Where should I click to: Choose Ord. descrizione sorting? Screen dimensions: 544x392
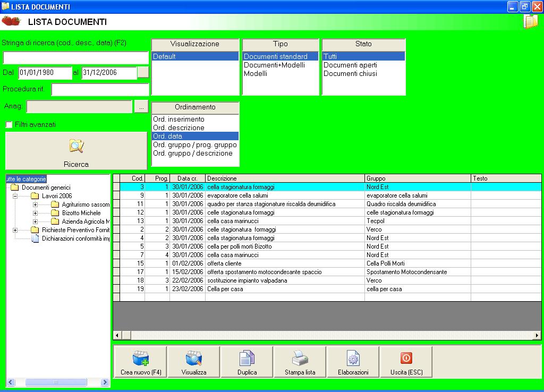coord(195,127)
